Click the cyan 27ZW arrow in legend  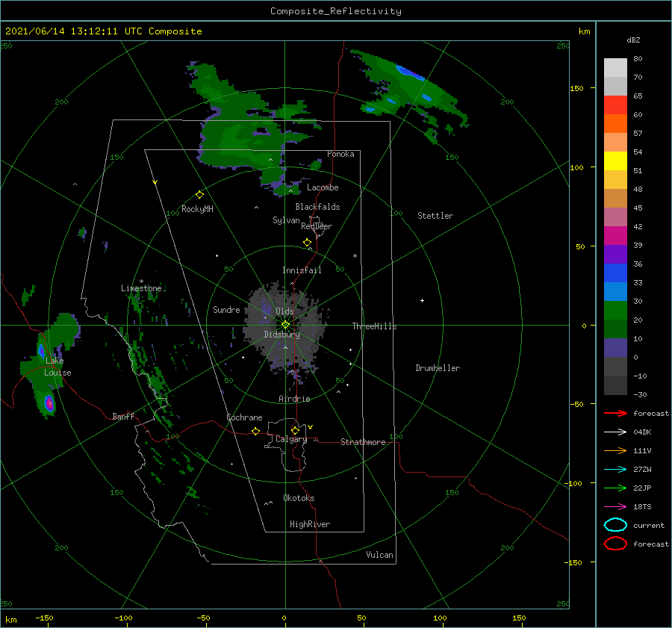[x=615, y=470]
